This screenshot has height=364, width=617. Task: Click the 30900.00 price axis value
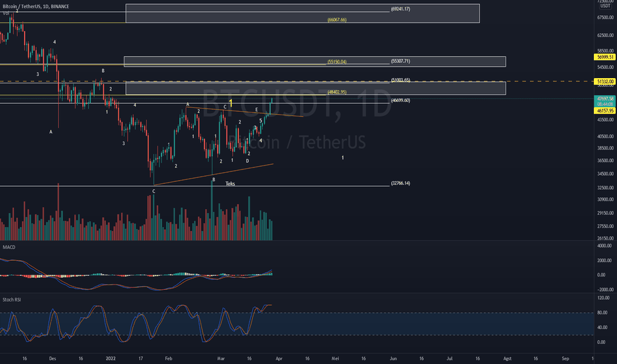coord(605,199)
